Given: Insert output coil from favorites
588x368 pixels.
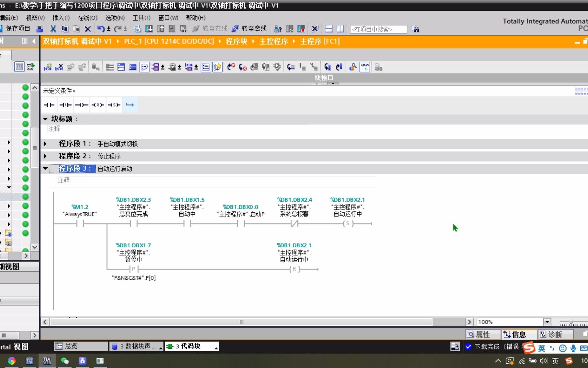Looking at the screenshot, I should pos(82,105).
